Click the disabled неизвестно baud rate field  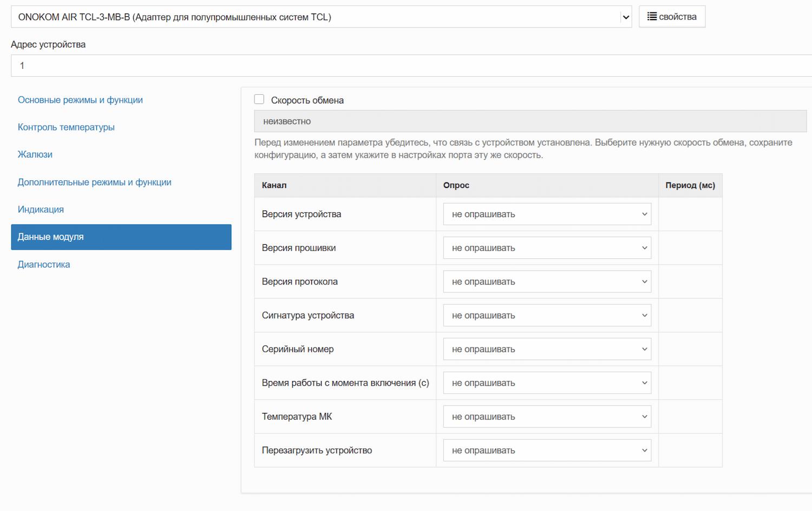click(530, 121)
